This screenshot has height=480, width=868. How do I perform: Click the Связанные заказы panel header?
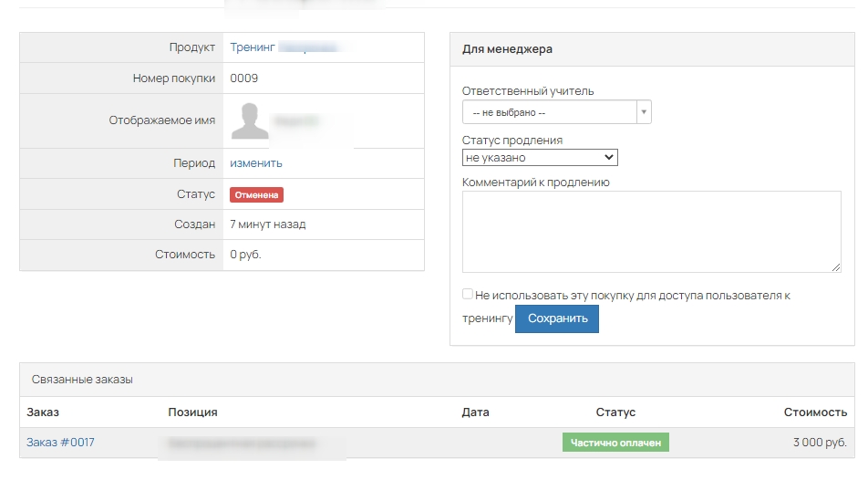tap(82, 380)
